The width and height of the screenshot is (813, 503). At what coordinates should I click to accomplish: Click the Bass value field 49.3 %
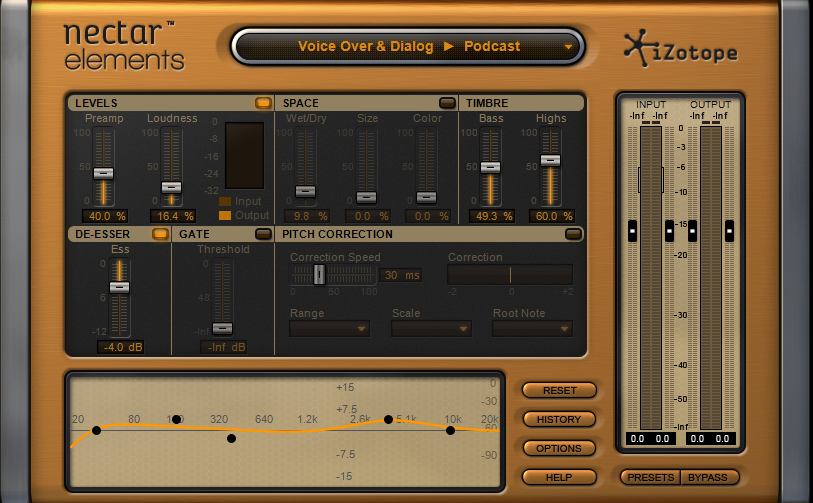click(492, 216)
